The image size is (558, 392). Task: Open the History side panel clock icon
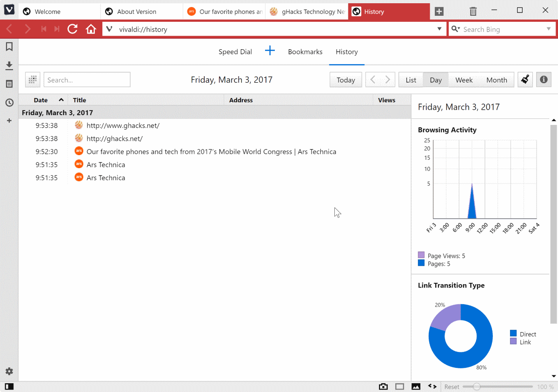[9, 103]
